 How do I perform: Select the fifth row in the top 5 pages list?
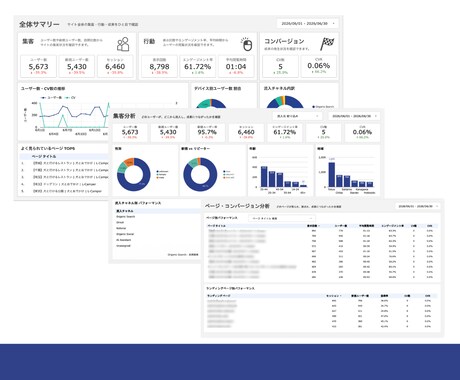[x=65, y=191]
